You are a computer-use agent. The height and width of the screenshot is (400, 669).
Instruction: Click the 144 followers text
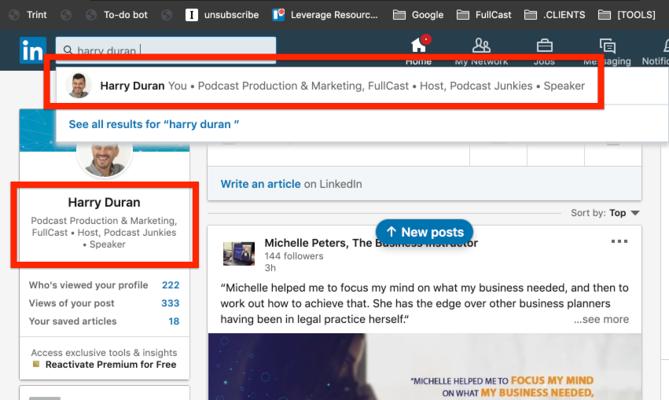click(x=294, y=256)
